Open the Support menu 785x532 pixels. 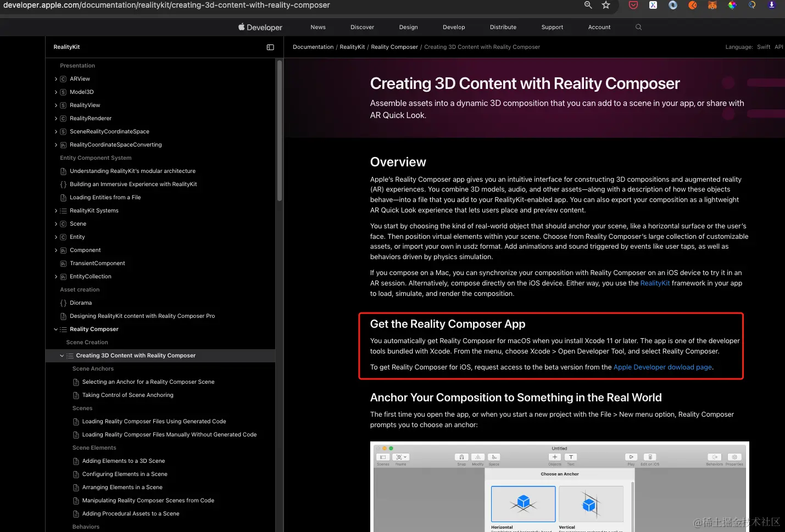552,27
